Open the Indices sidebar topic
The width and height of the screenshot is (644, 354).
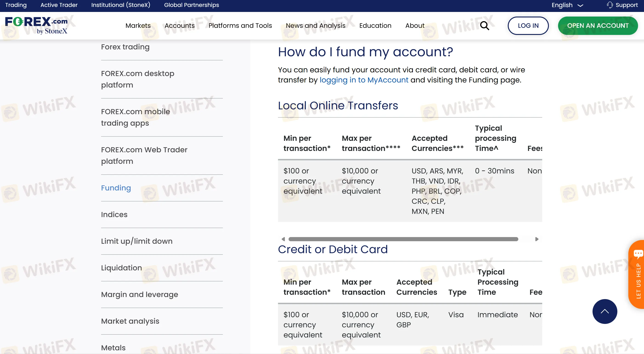point(114,215)
